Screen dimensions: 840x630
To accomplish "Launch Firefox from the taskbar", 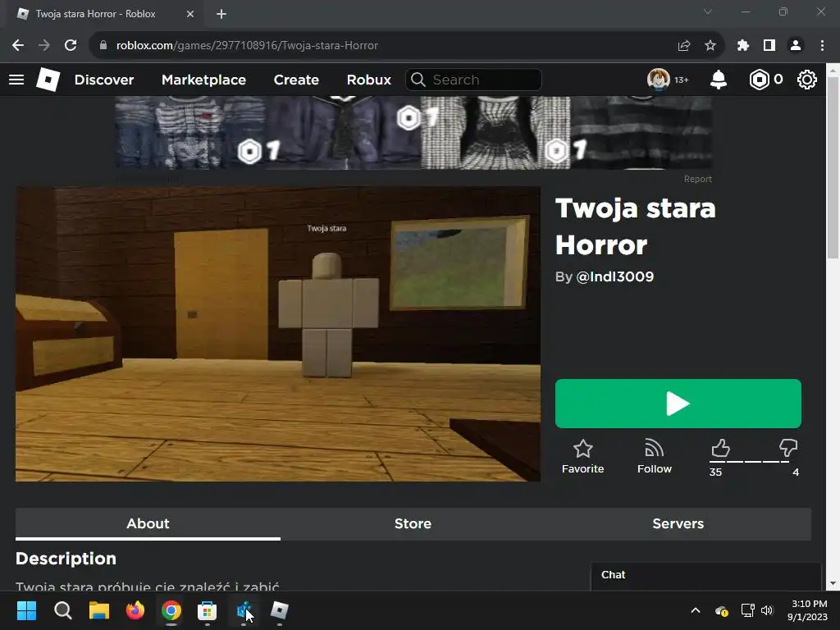I will [x=135, y=610].
